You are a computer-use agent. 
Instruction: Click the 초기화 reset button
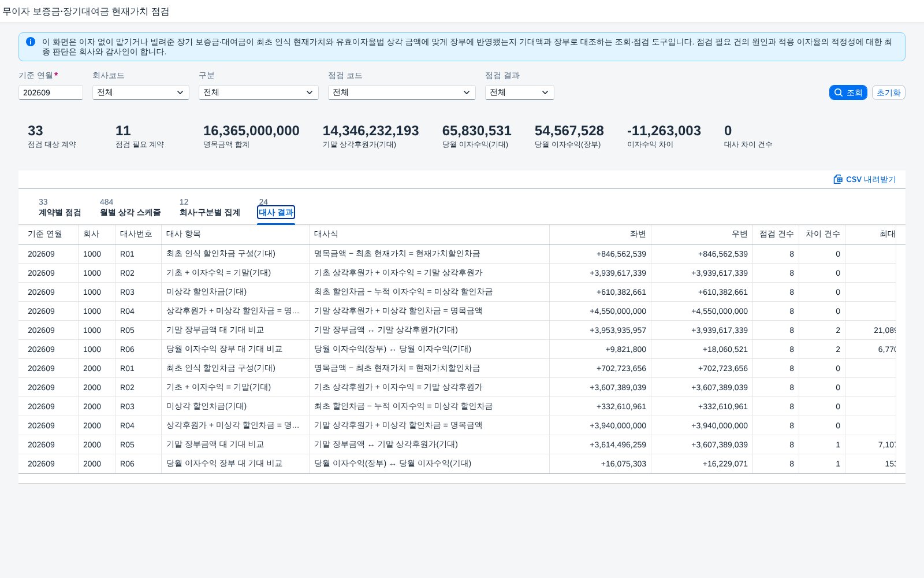888,92
